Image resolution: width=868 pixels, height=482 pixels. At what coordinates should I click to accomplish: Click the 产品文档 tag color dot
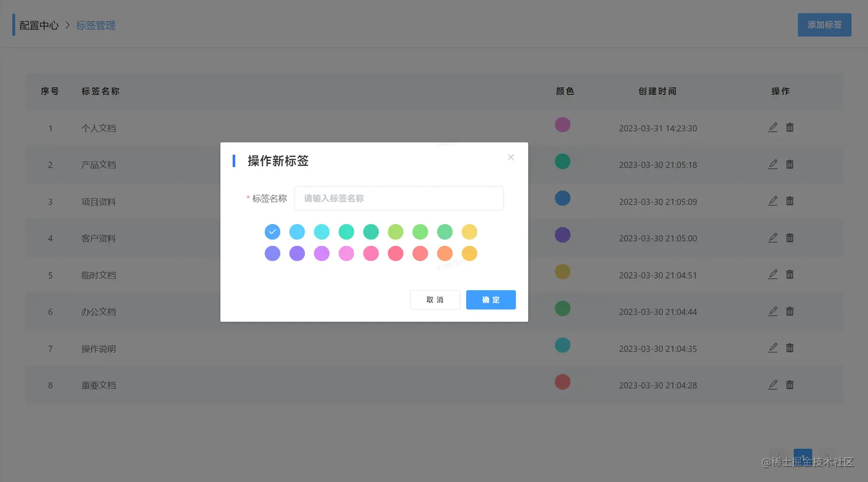tap(563, 161)
